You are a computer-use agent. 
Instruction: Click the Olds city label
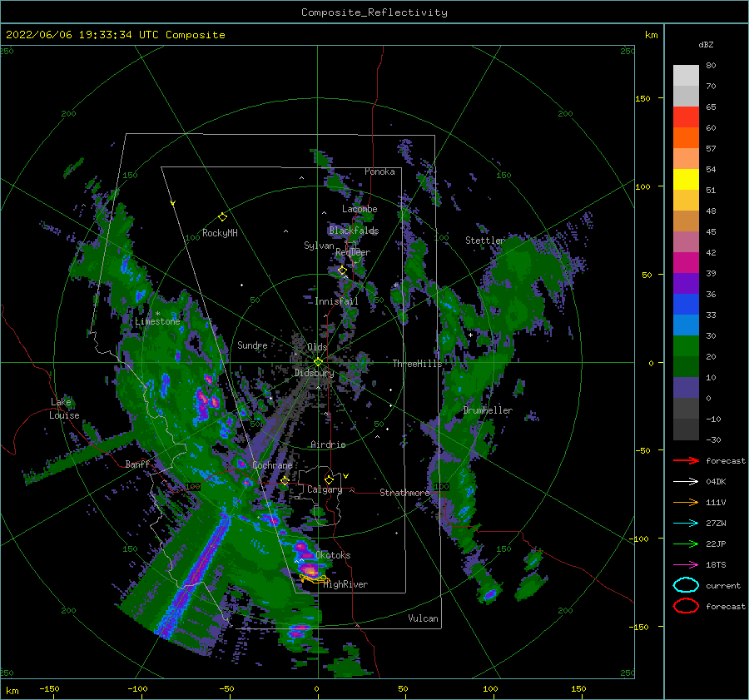click(317, 347)
